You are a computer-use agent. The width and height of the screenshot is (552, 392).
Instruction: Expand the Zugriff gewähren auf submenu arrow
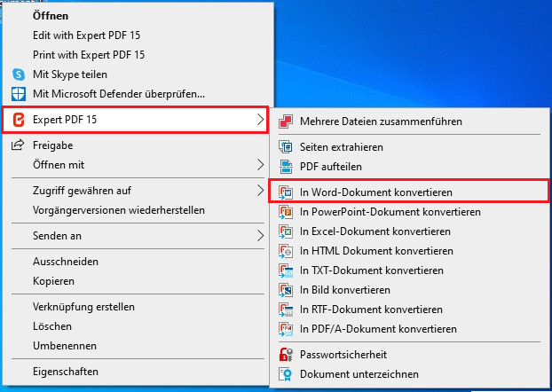pos(261,191)
